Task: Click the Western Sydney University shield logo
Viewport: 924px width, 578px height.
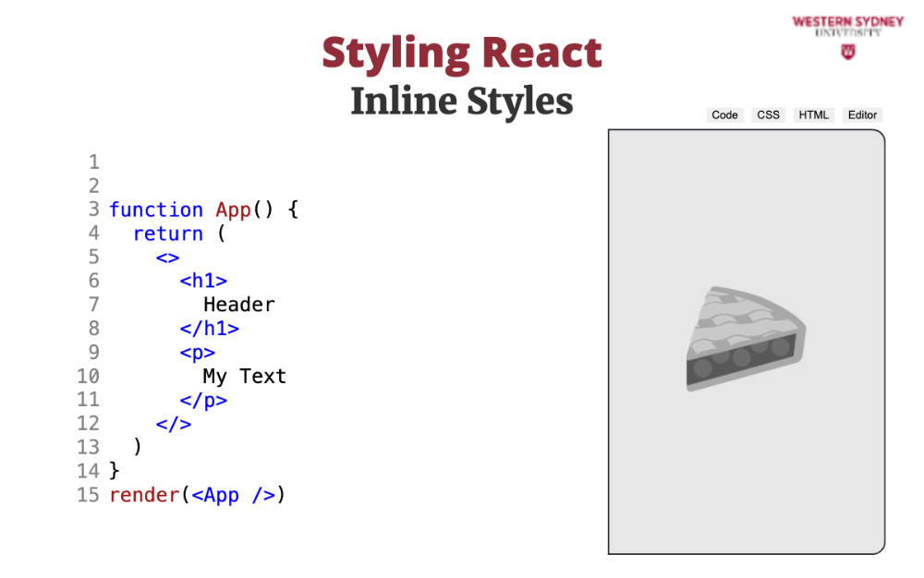Action: tap(847, 52)
